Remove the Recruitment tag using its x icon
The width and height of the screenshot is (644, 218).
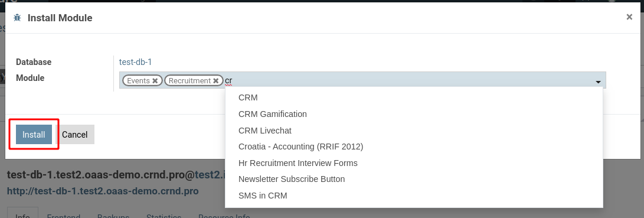click(x=215, y=80)
